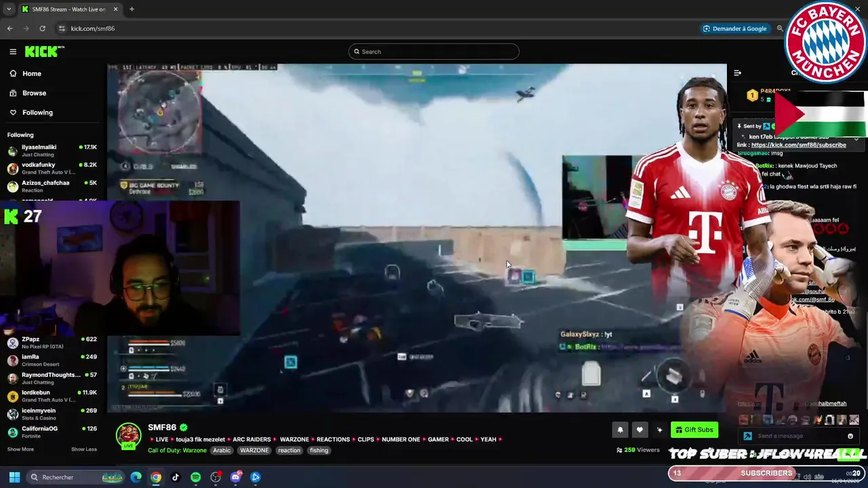
Task: Open Microsoft Edge from taskbar
Action: (136, 477)
